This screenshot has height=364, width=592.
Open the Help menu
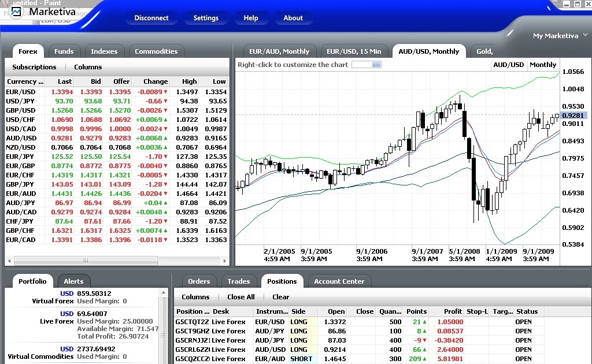(x=251, y=18)
